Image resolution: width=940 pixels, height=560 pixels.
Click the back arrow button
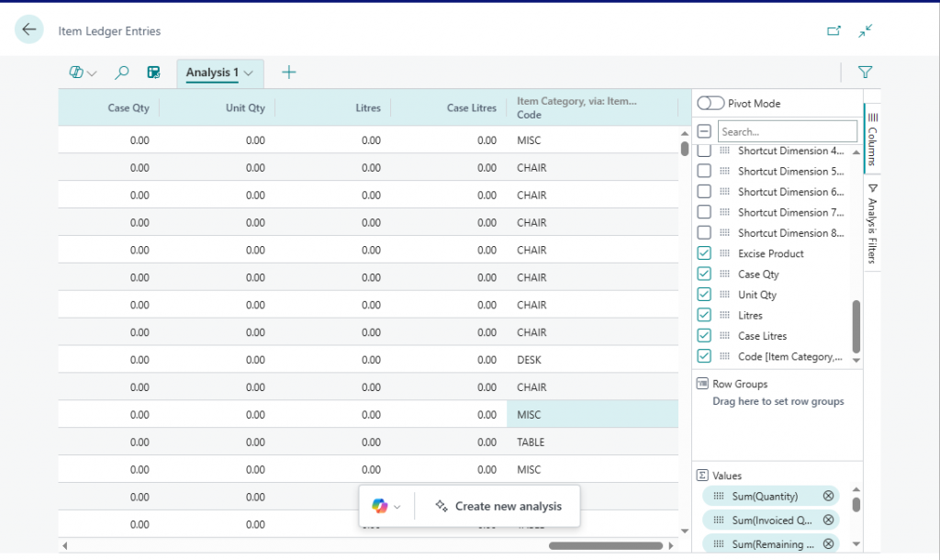[x=29, y=30]
